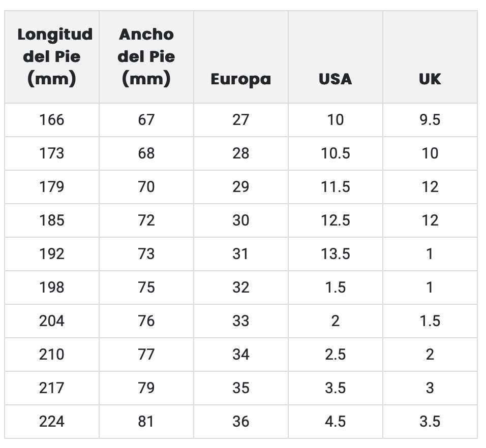Select USA size 4.5 cell
Image resolution: width=486 pixels, height=448 pixels.
(x=336, y=422)
